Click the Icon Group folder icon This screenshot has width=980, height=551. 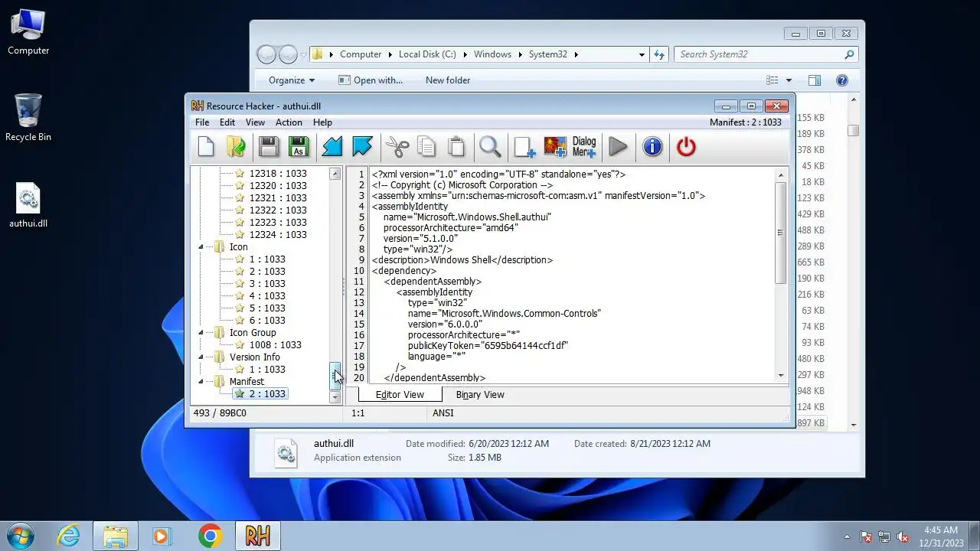(220, 333)
